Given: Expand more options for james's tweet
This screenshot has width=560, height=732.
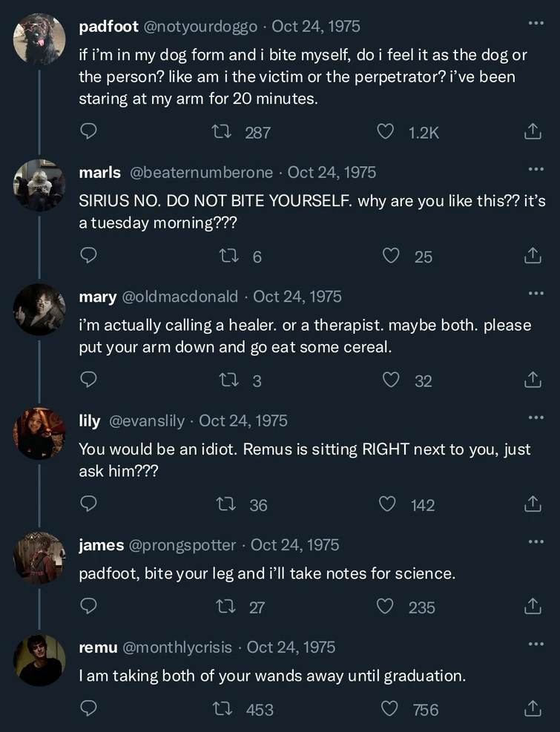Looking at the screenshot, I should click(x=536, y=542).
